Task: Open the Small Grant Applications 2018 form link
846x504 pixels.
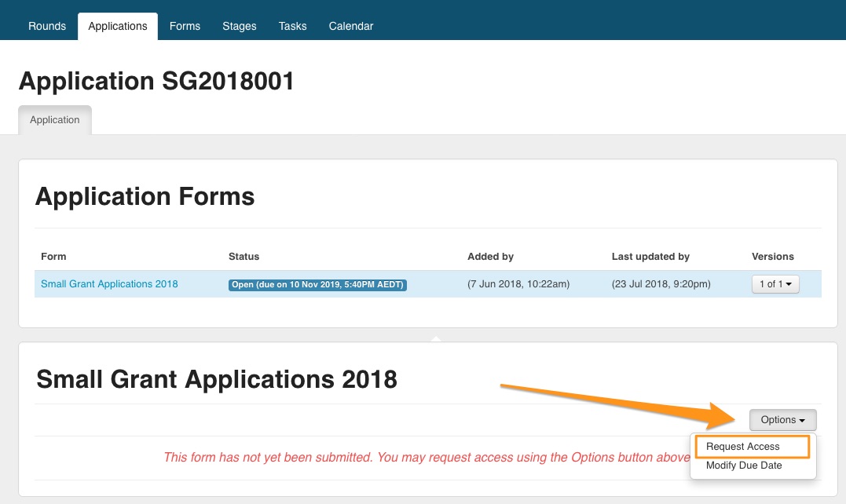Action: 109,284
